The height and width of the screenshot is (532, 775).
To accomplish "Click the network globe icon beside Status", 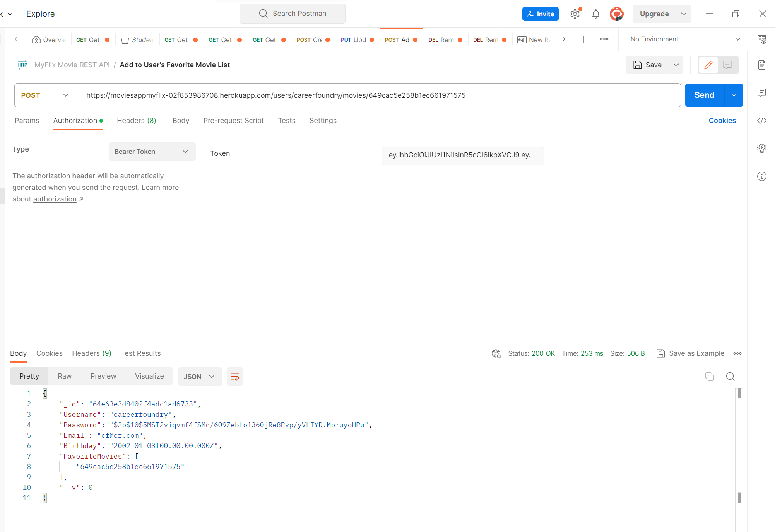I will pyautogui.click(x=496, y=353).
